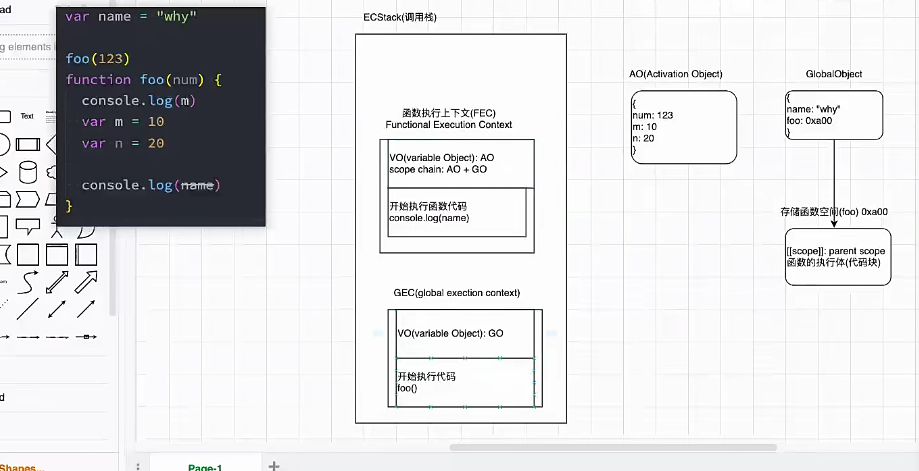Image resolution: width=919 pixels, height=471 pixels.
Task: Choose the plain Square shape
Action: coord(28,255)
